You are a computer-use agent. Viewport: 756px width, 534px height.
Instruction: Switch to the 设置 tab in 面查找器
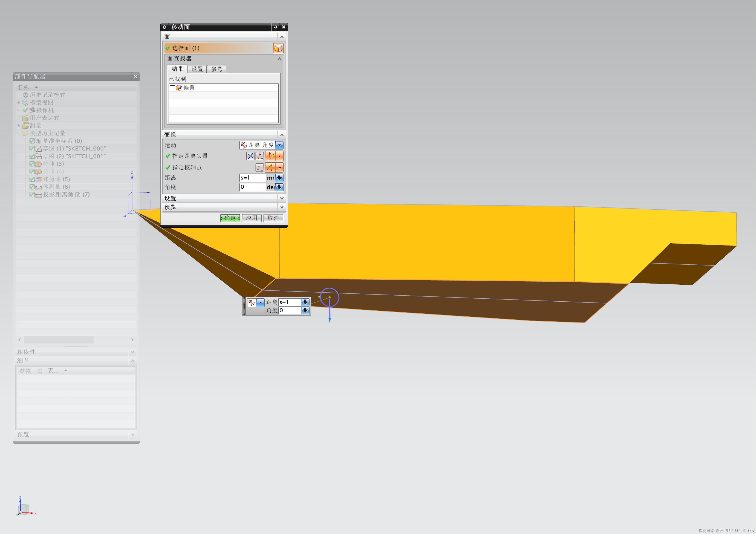pyautogui.click(x=197, y=69)
